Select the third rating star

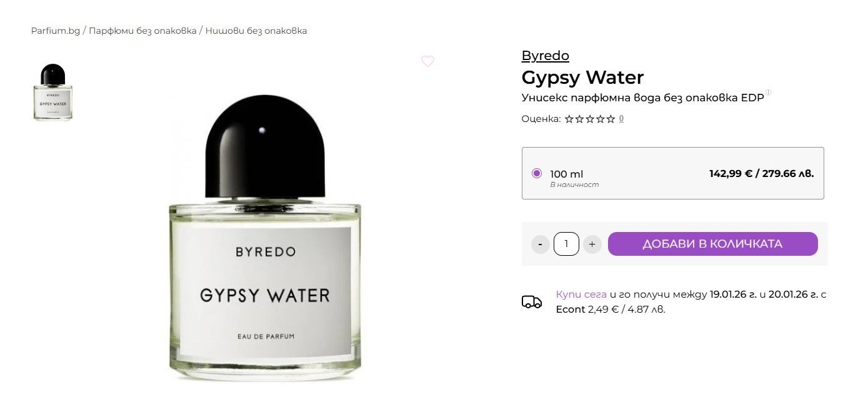pyautogui.click(x=590, y=119)
